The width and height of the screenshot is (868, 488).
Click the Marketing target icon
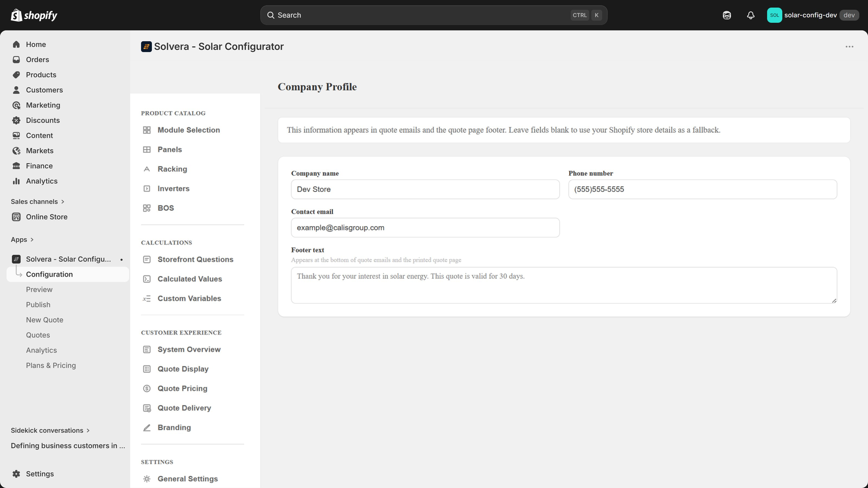pyautogui.click(x=16, y=105)
